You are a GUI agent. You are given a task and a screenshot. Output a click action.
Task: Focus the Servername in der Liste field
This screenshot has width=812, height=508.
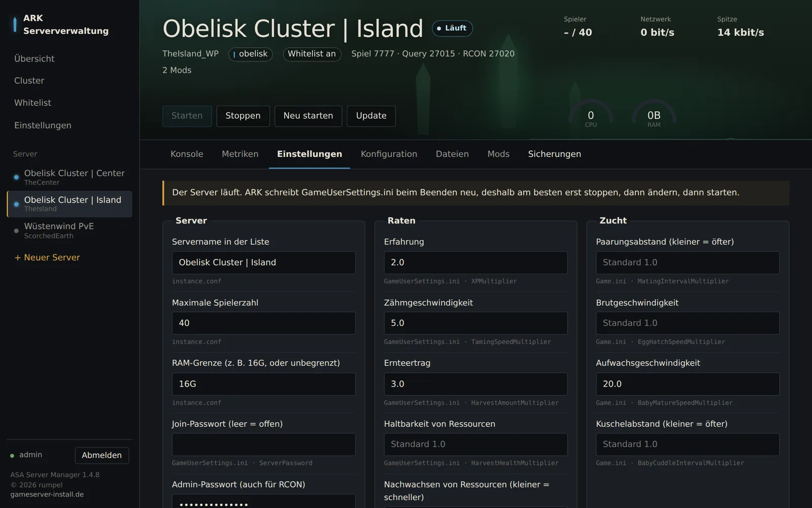[264, 263]
